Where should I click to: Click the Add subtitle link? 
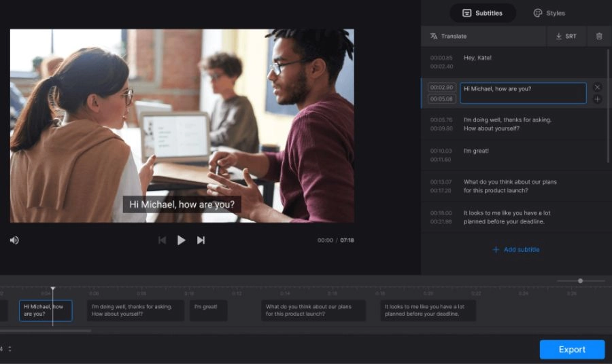516,249
